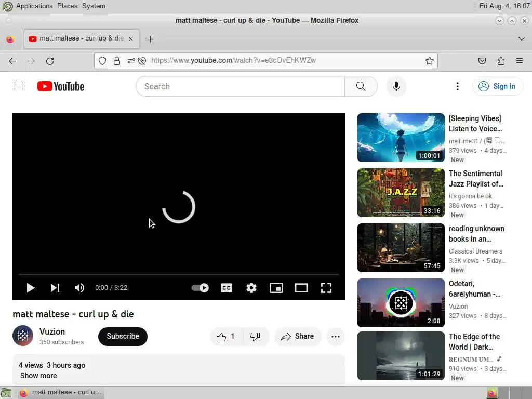Show desktop icon in bottom panel
The width and height of the screenshot is (532, 399).
6,393
